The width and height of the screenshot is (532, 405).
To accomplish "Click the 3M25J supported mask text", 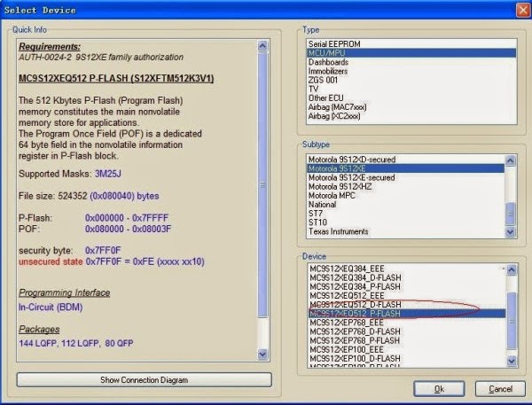I will (x=107, y=174).
